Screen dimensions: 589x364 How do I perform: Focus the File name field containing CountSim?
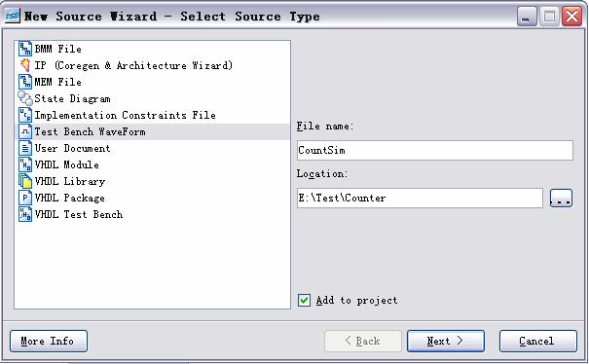point(435,150)
